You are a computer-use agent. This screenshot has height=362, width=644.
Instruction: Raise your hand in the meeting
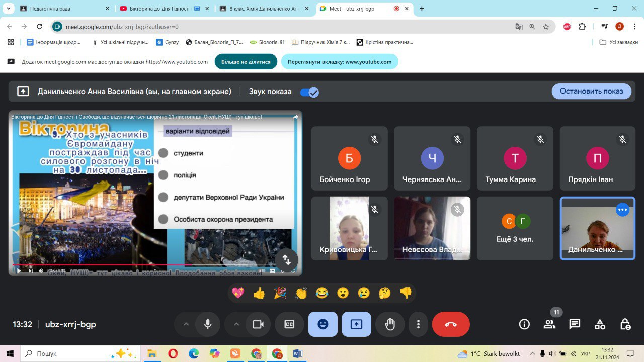[390, 324]
